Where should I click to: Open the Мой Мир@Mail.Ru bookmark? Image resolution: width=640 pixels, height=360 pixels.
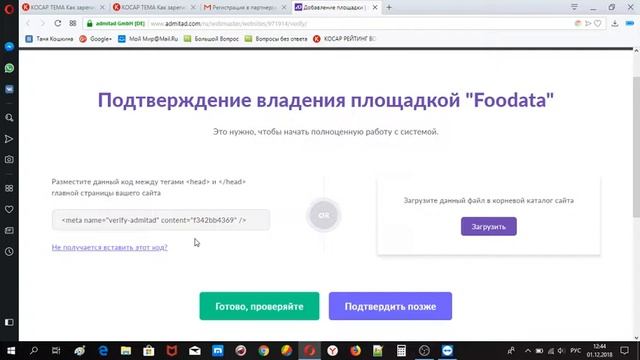click(148, 39)
